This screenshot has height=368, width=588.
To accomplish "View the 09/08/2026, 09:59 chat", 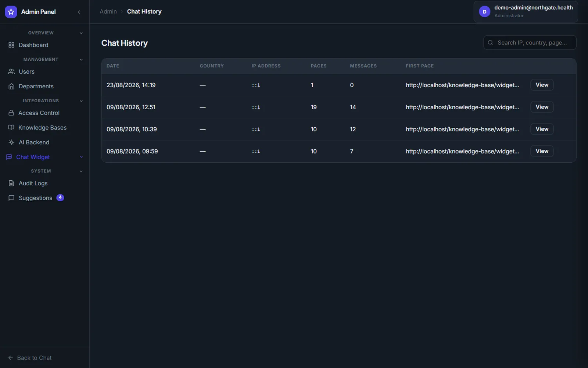I will point(542,151).
